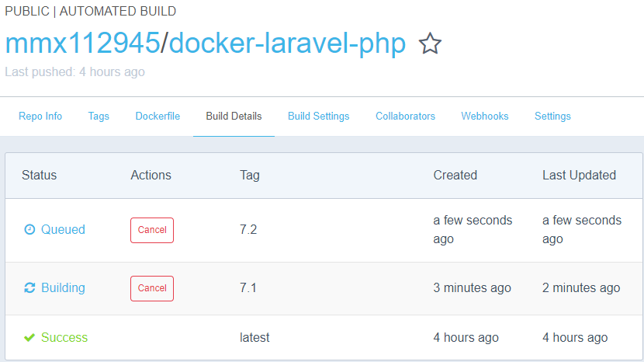Star the docker-laravel-php repository
This screenshot has width=644, height=362.
[x=430, y=44]
